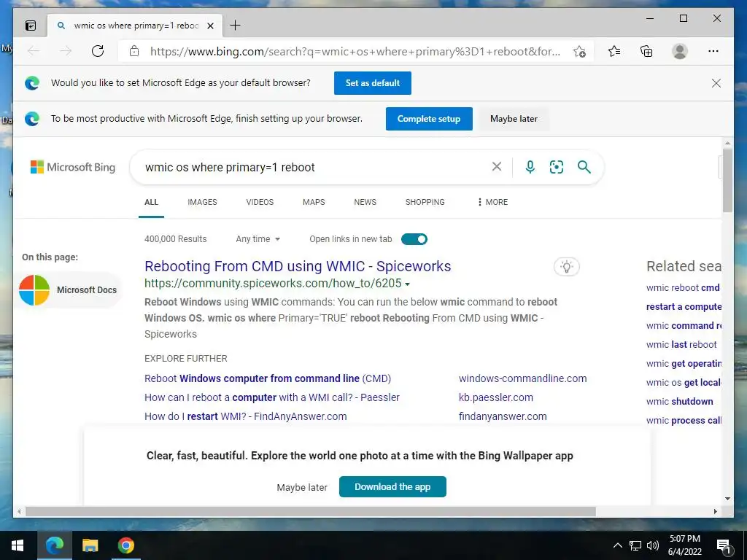This screenshot has height=560, width=747.
Task: Click scroll right arrow on horizontal scrollbar
Action: click(715, 511)
